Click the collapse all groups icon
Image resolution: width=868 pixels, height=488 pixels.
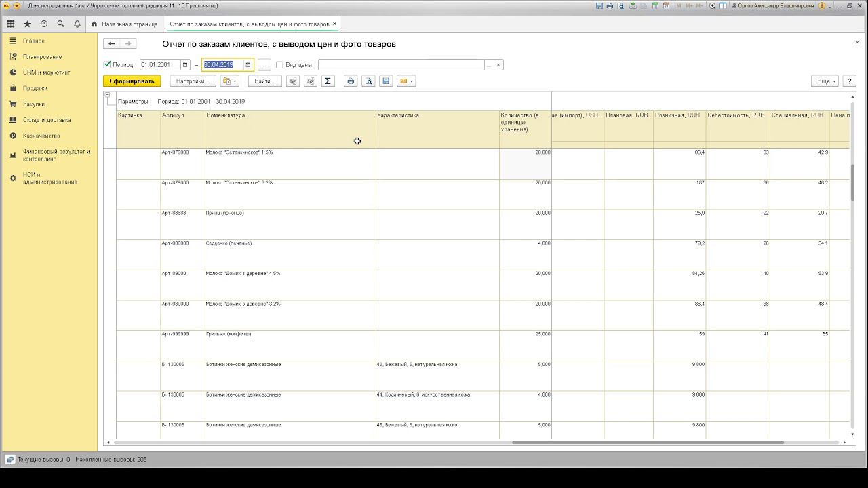click(x=310, y=81)
